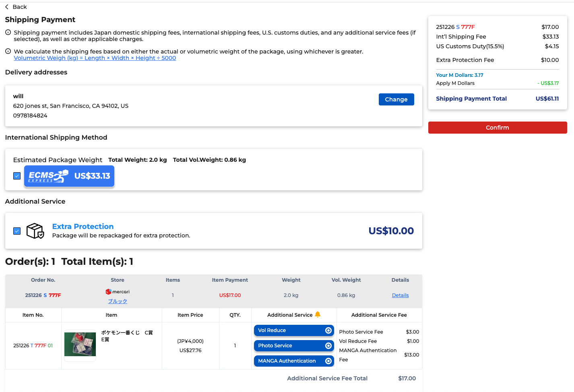Open the order Details link
The width and height of the screenshot is (574, 392).
pos(400,295)
